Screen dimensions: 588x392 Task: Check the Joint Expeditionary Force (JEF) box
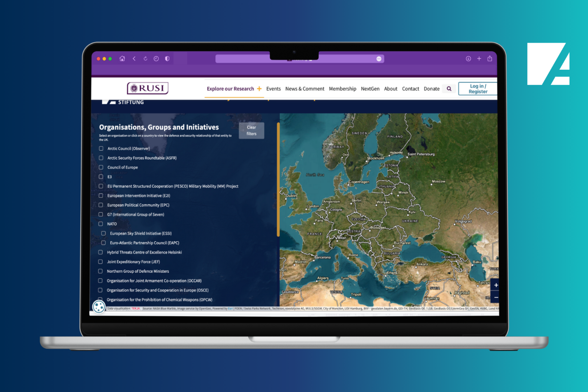[x=101, y=262]
